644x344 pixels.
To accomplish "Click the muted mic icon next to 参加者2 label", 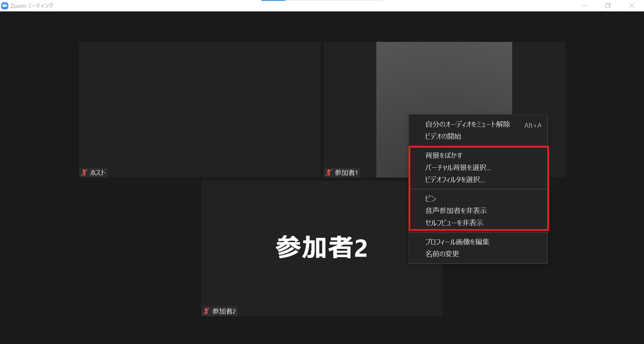I will [206, 311].
